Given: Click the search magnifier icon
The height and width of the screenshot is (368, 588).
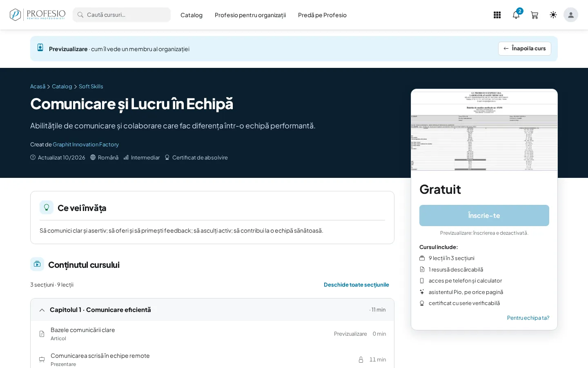Looking at the screenshot, I should [80, 15].
